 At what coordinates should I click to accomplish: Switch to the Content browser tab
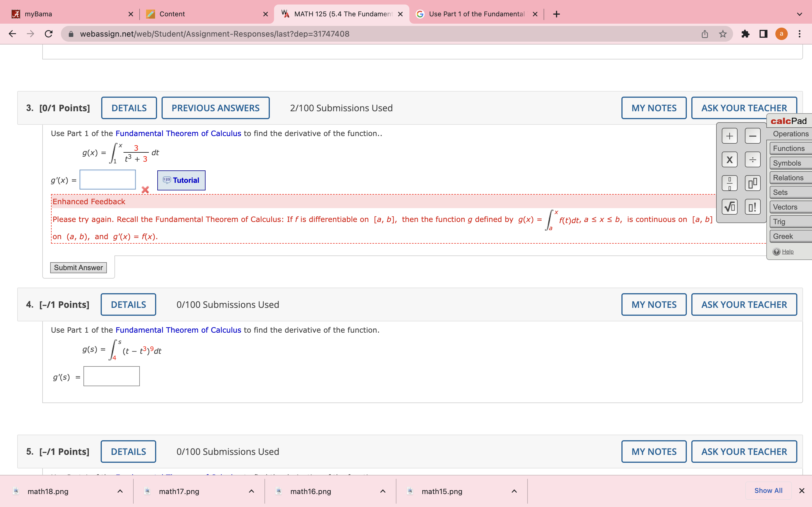click(x=172, y=14)
